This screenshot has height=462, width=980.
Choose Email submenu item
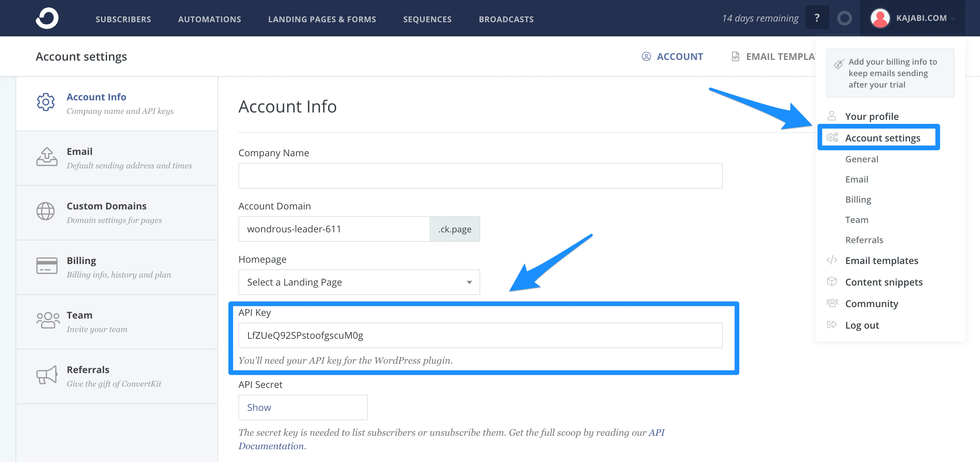pyautogui.click(x=856, y=179)
